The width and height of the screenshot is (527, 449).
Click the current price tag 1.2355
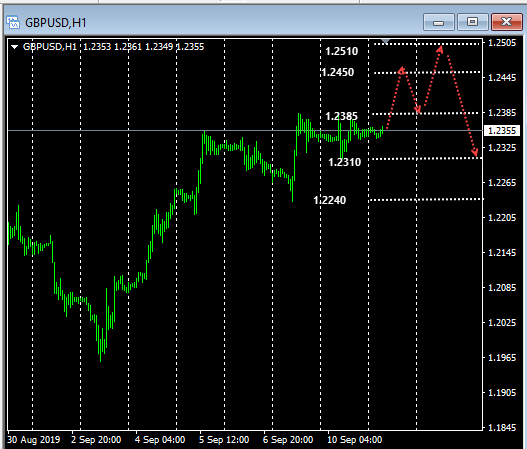pos(502,131)
